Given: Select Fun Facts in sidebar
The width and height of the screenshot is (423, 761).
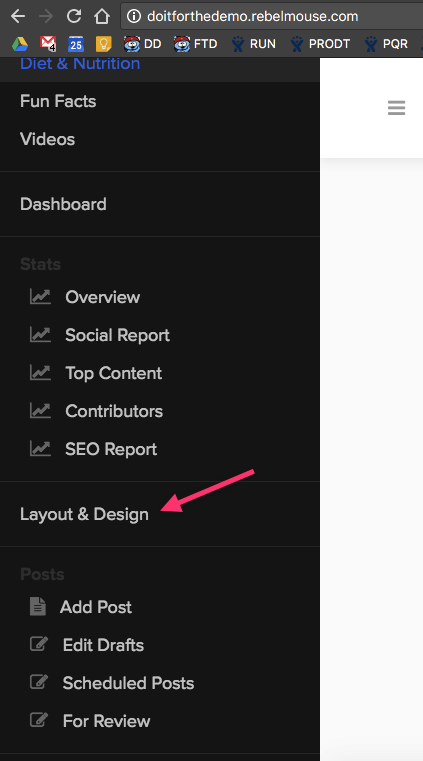Looking at the screenshot, I should 58,101.
